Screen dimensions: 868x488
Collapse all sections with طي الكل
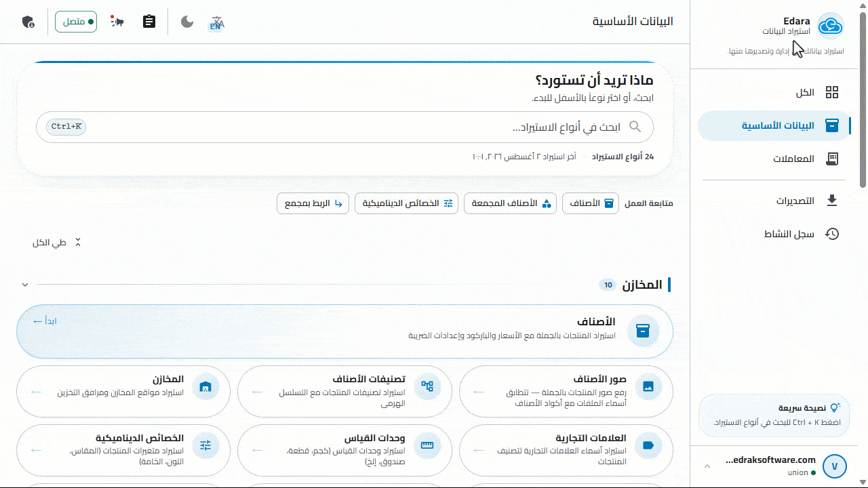tap(57, 243)
